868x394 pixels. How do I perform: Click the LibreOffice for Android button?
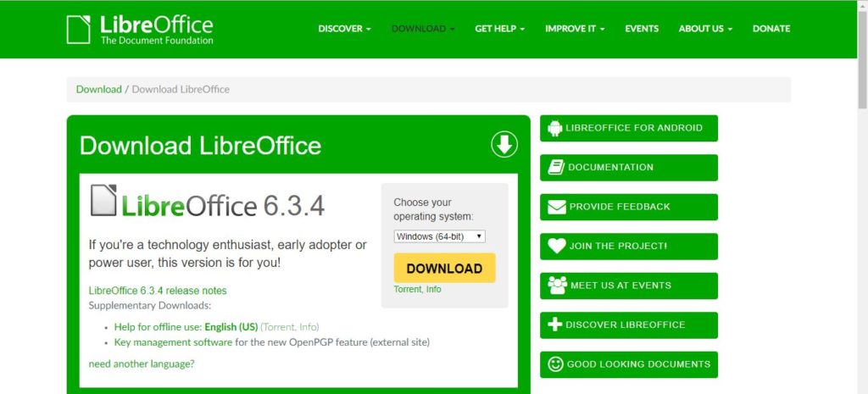pyautogui.click(x=629, y=128)
